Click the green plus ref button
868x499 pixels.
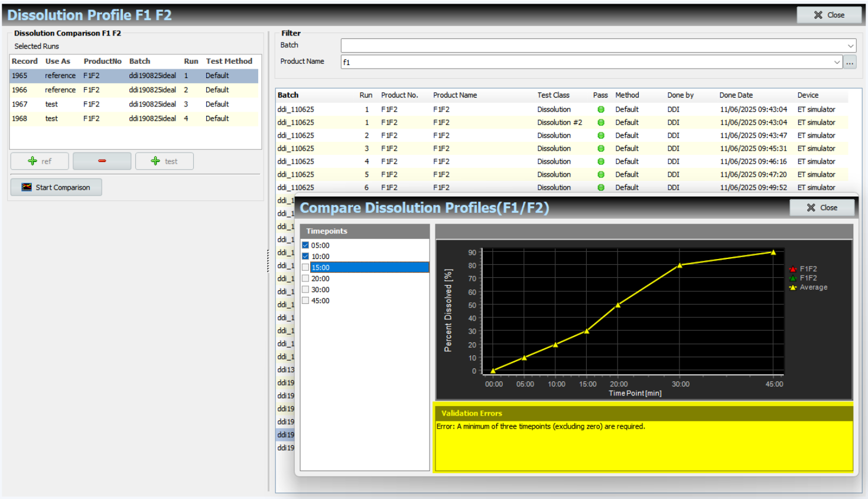pos(40,161)
